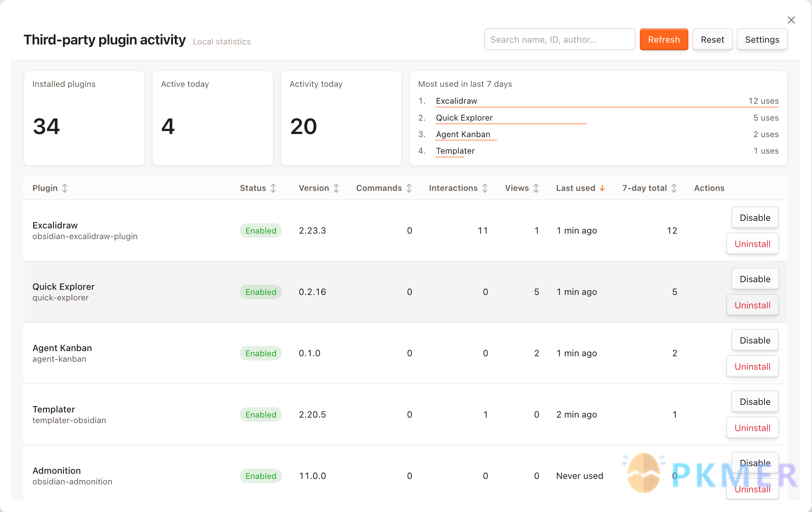Focus the search name, ID, author field
The height and width of the screenshot is (512, 812).
tap(560, 40)
